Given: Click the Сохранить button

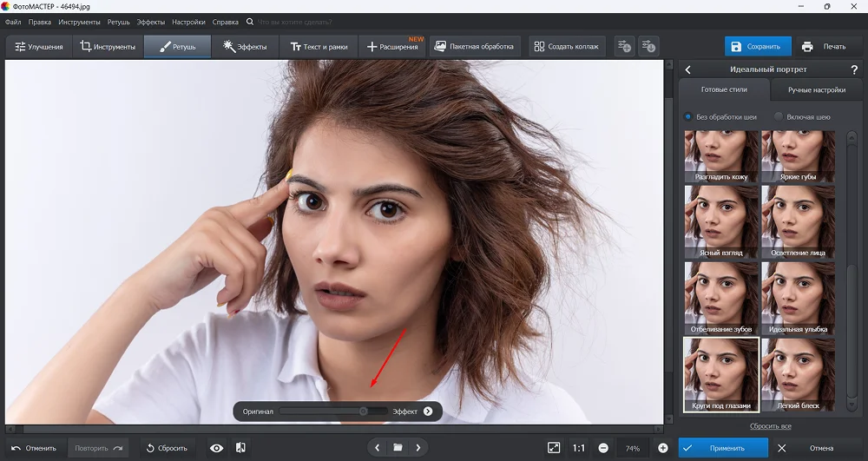Looking at the screenshot, I should [758, 47].
